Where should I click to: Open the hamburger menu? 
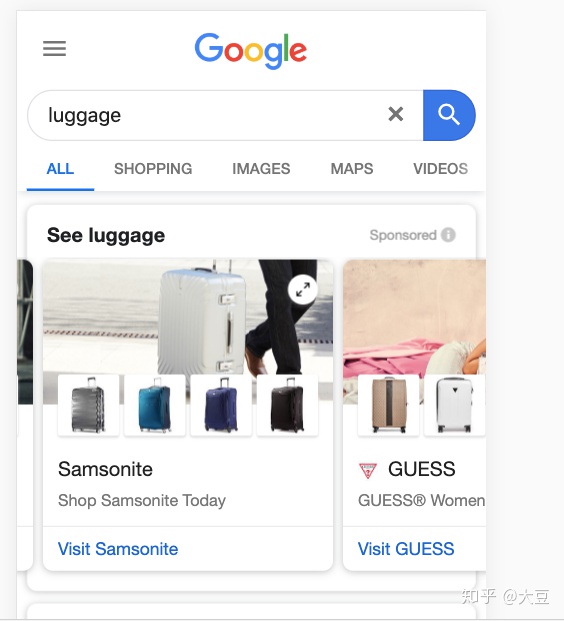pos(54,48)
